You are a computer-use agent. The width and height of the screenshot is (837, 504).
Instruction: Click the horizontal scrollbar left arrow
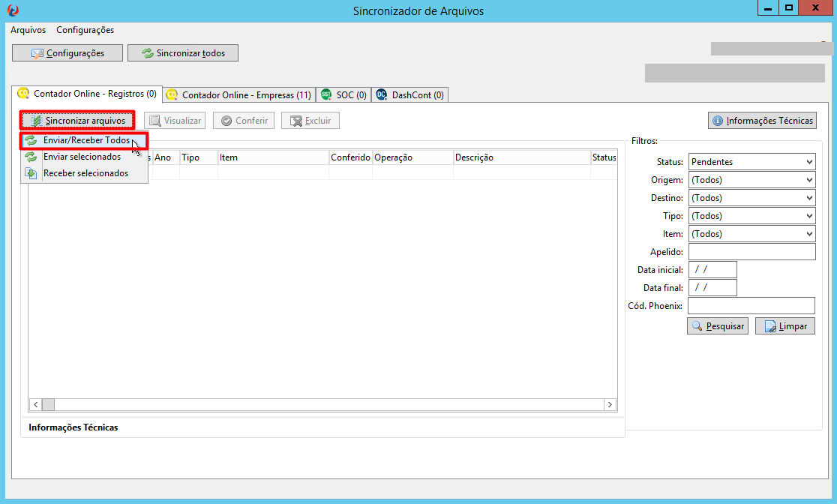[x=35, y=405]
